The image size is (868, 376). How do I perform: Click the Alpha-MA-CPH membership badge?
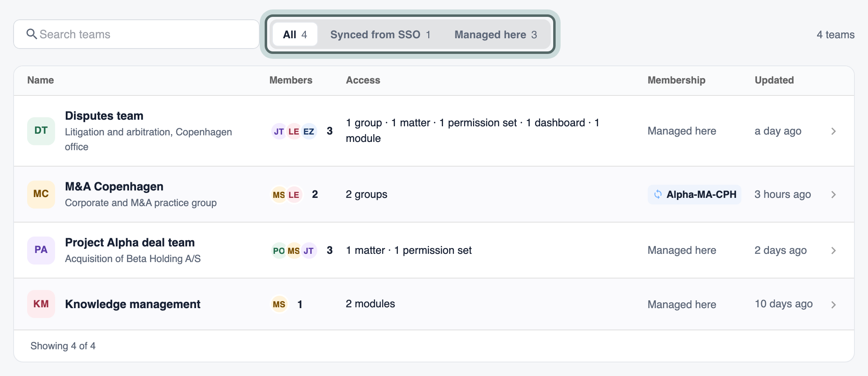[x=695, y=195]
